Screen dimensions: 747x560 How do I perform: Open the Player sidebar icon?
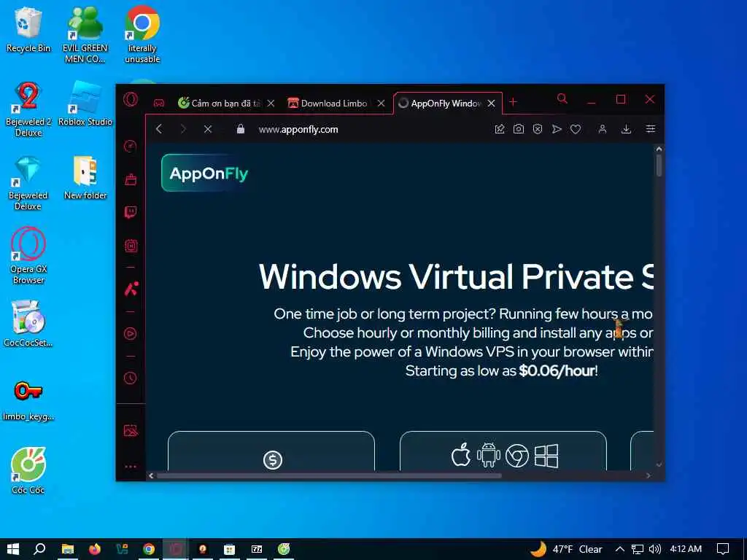coord(131,334)
